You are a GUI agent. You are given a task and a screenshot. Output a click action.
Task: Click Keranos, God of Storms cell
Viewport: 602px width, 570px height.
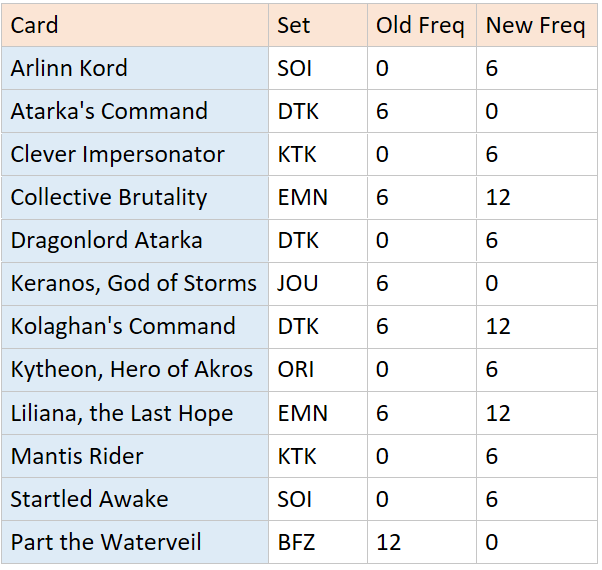point(135,284)
